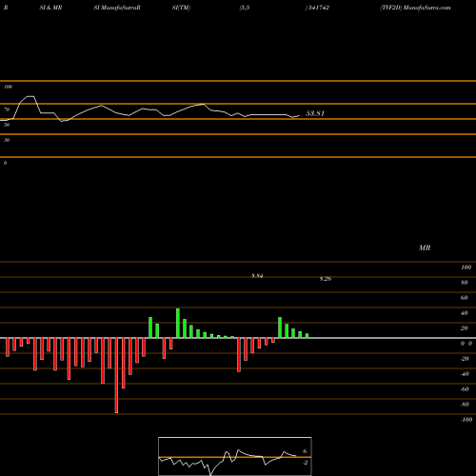476x476 pixels.
Task: Click the 40 label on MR axis
Action: coord(465,313)
